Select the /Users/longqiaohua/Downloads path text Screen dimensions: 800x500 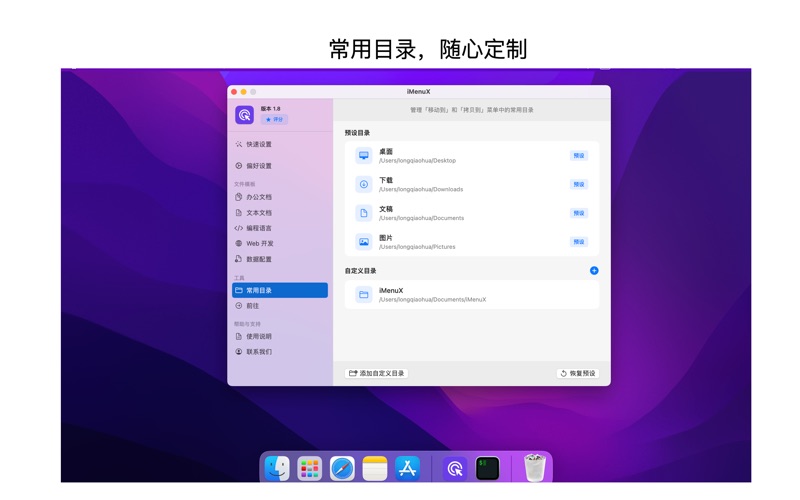pos(421,189)
